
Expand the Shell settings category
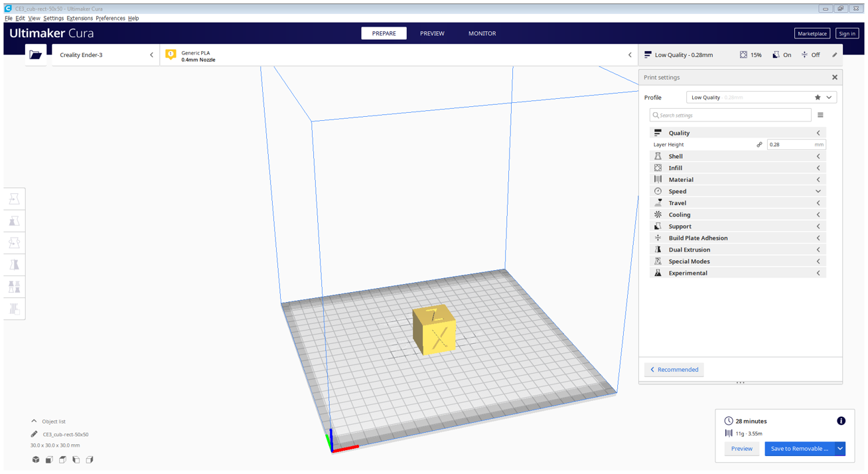[x=738, y=157]
